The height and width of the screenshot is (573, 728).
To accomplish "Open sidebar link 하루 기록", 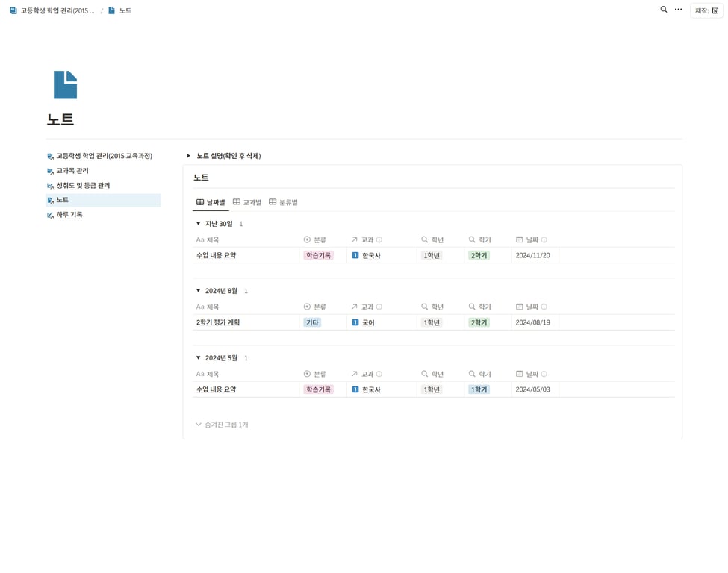I will [x=64, y=215].
